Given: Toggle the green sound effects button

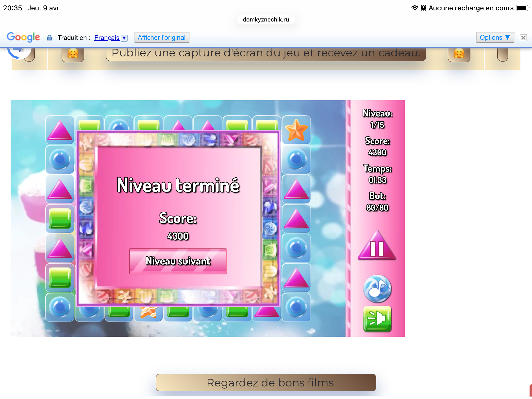Looking at the screenshot, I should [x=377, y=319].
